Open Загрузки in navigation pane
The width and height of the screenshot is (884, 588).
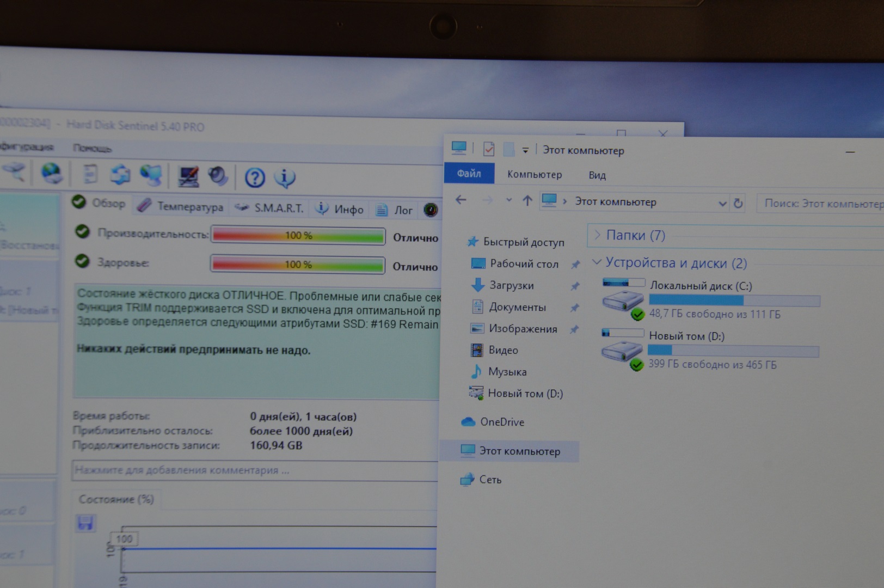502,285
